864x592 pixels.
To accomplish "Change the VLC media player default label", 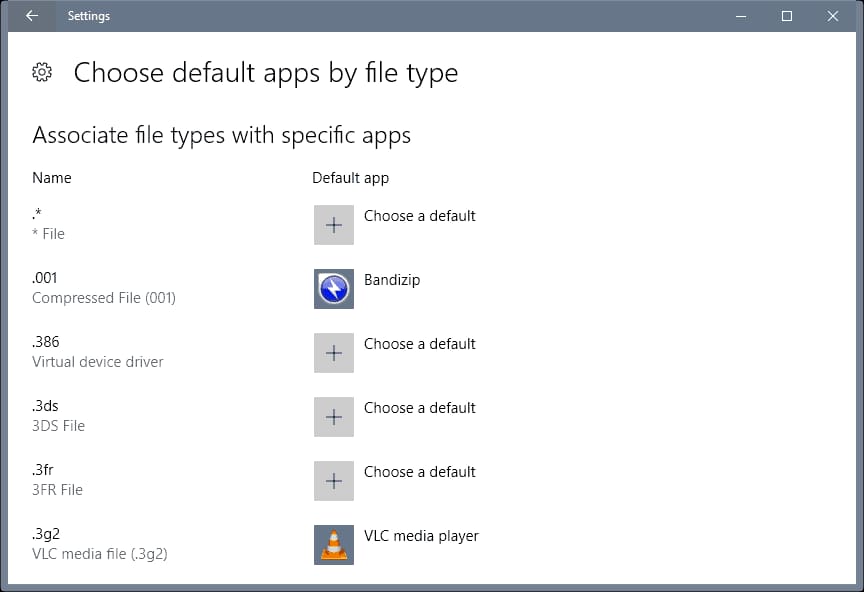I will 421,536.
